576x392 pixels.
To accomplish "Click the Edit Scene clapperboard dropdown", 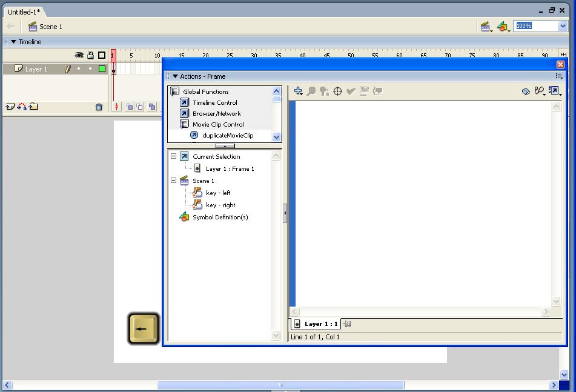I will (x=486, y=27).
